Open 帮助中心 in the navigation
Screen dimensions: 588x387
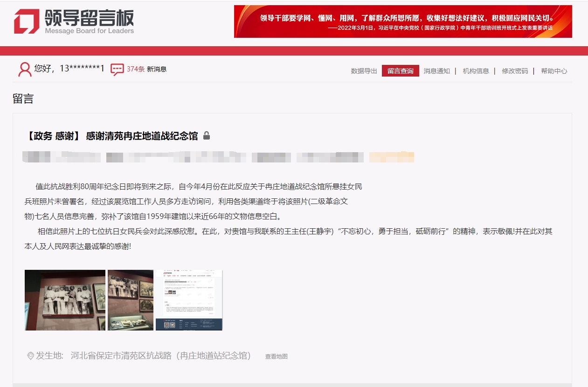pyautogui.click(x=554, y=71)
